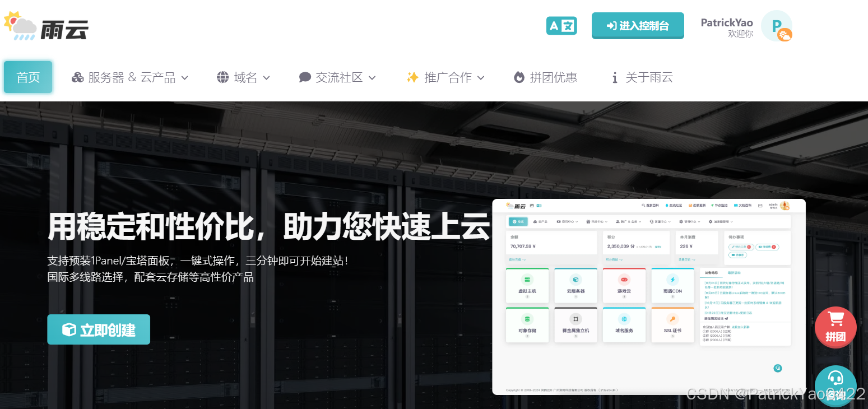Click the PatrickYao username text
Viewport: 868px width, 409px height.
pyautogui.click(x=727, y=22)
